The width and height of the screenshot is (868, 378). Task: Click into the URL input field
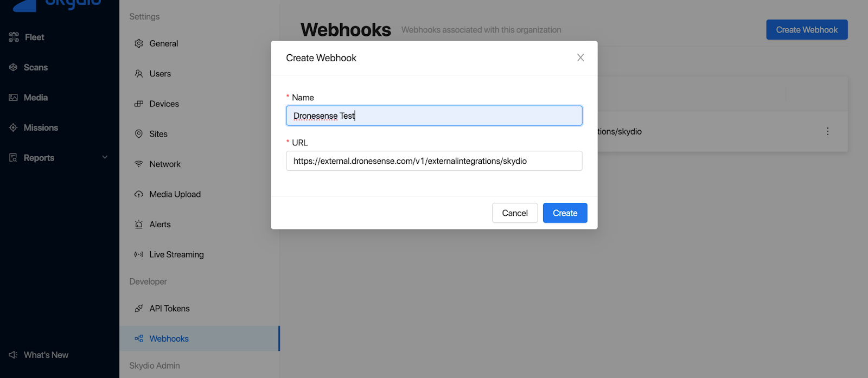click(434, 161)
